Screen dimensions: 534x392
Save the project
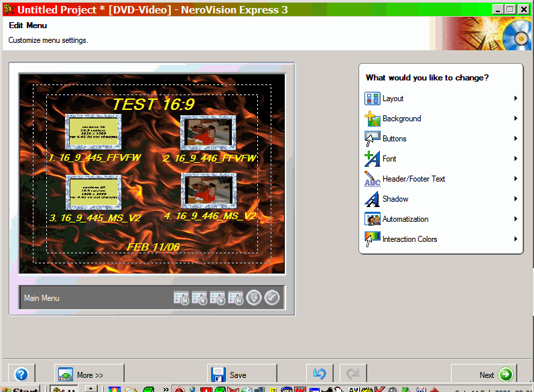coord(228,375)
